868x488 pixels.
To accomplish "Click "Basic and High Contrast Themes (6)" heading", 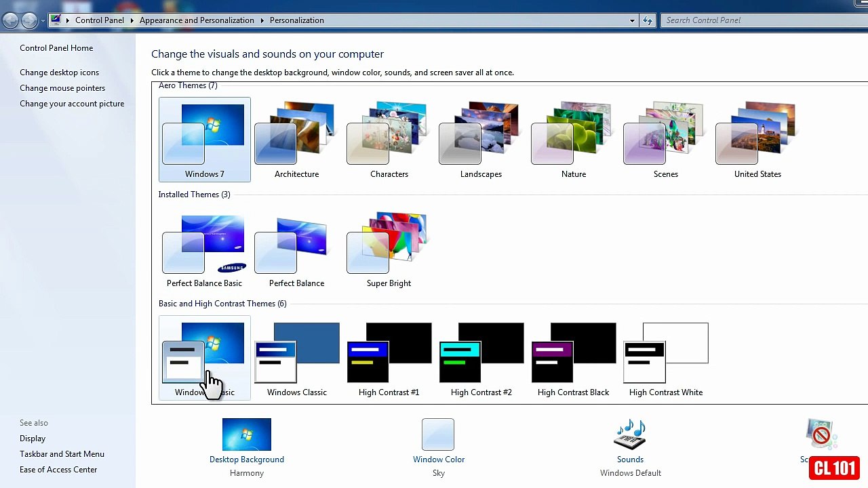I will [x=222, y=304].
